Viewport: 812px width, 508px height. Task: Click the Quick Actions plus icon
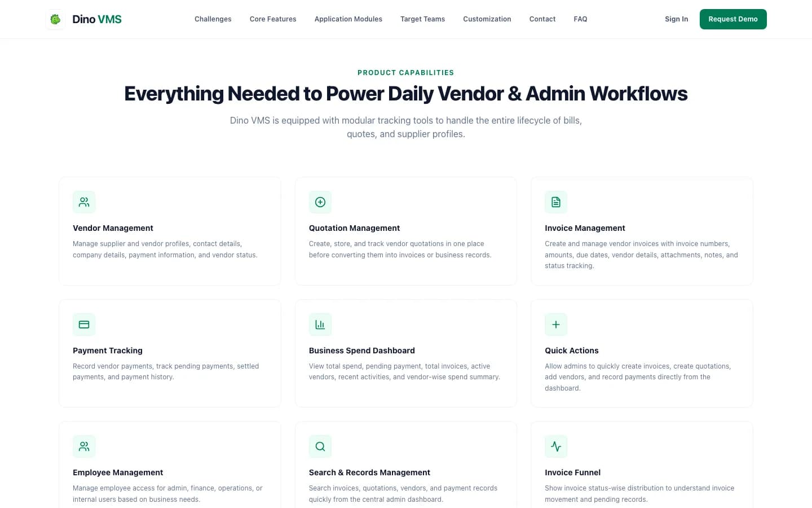point(556,325)
